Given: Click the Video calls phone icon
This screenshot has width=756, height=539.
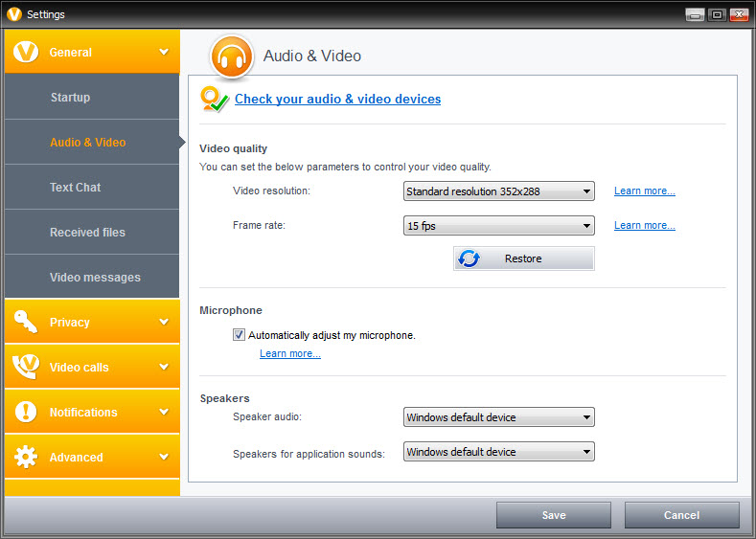Looking at the screenshot, I should click(26, 366).
